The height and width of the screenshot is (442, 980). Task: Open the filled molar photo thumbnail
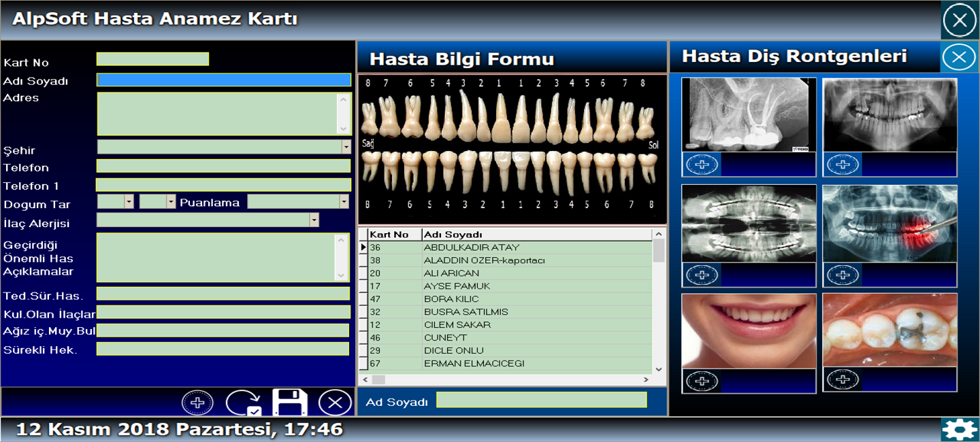(x=889, y=331)
